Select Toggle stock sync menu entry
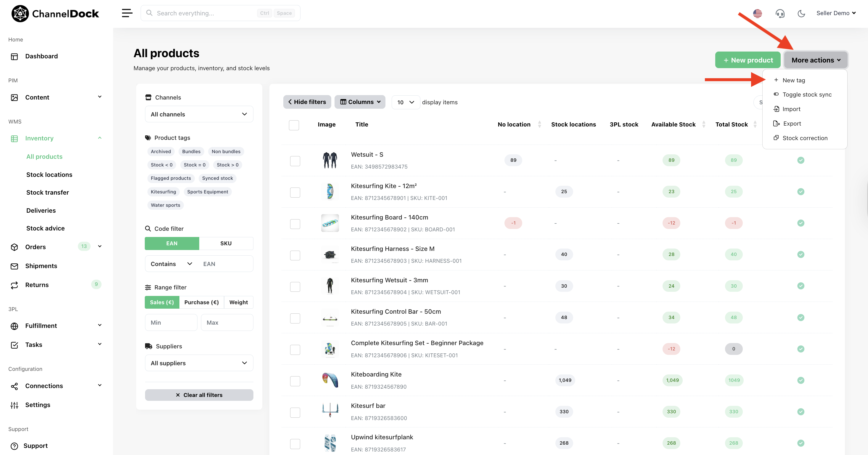This screenshot has width=868, height=455. (807, 94)
